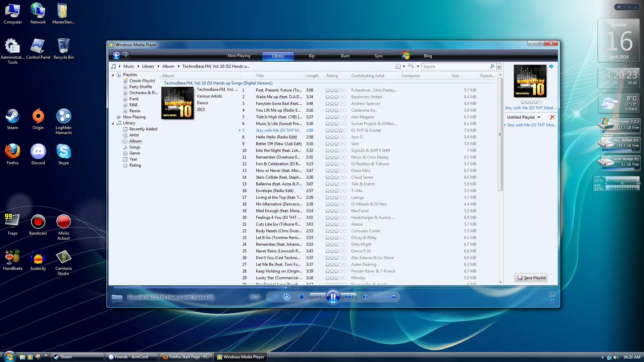Open the Punk playlist
The height and width of the screenshot is (362, 644).
[x=134, y=99]
